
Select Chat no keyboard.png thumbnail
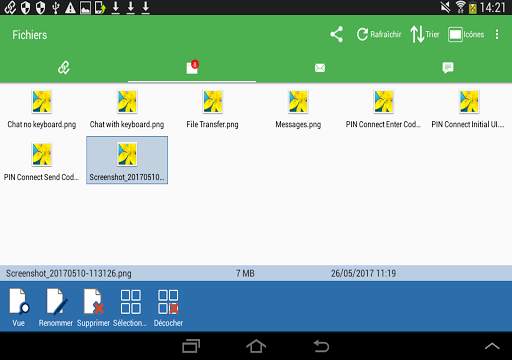(x=42, y=101)
